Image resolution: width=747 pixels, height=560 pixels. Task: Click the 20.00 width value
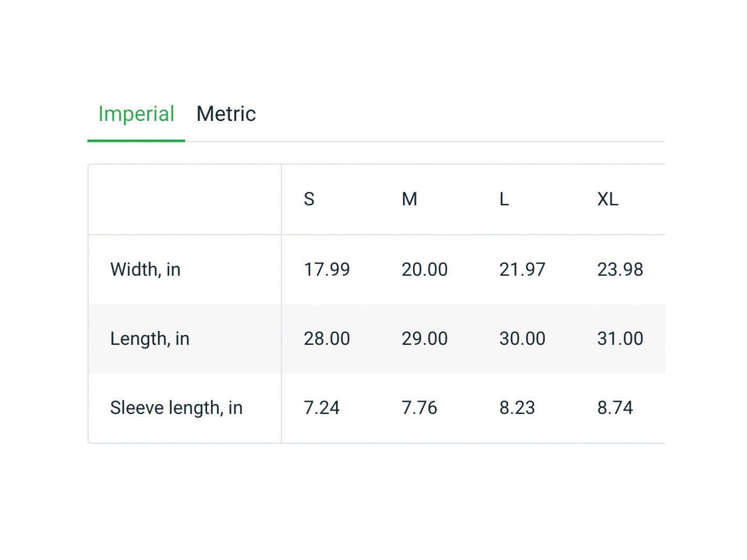point(424,270)
